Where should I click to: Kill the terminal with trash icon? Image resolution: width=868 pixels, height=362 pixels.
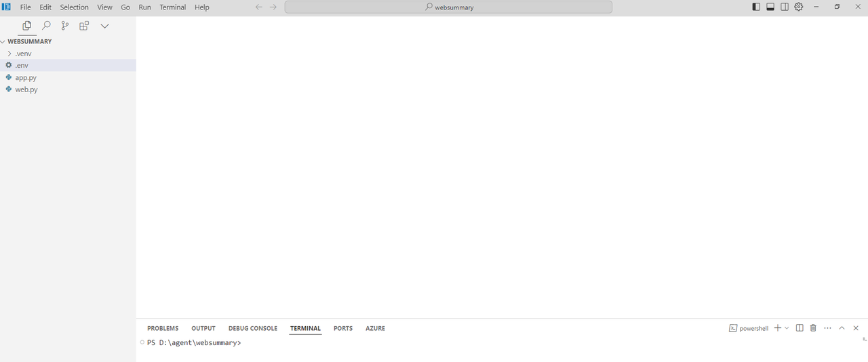pyautogui.click(x=813, y=328)
